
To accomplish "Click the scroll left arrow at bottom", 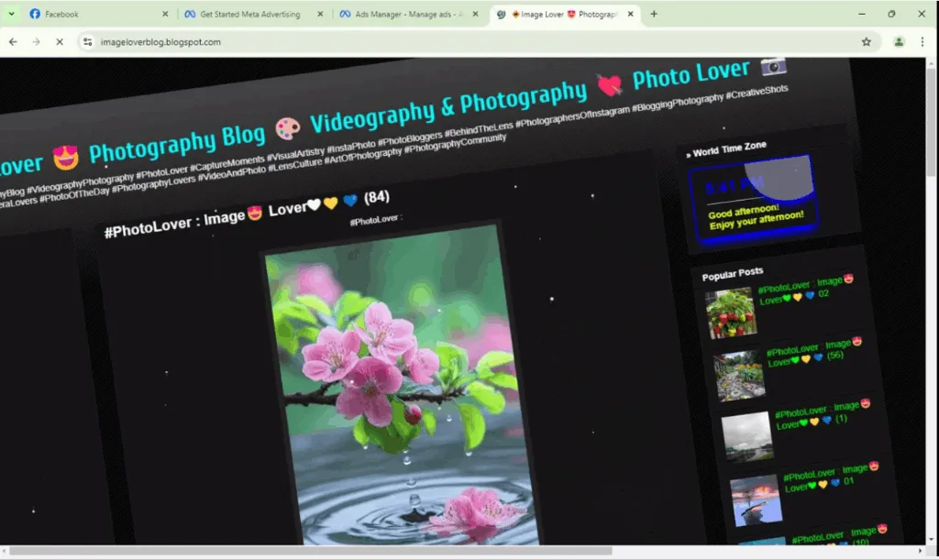I will (5, 551).
